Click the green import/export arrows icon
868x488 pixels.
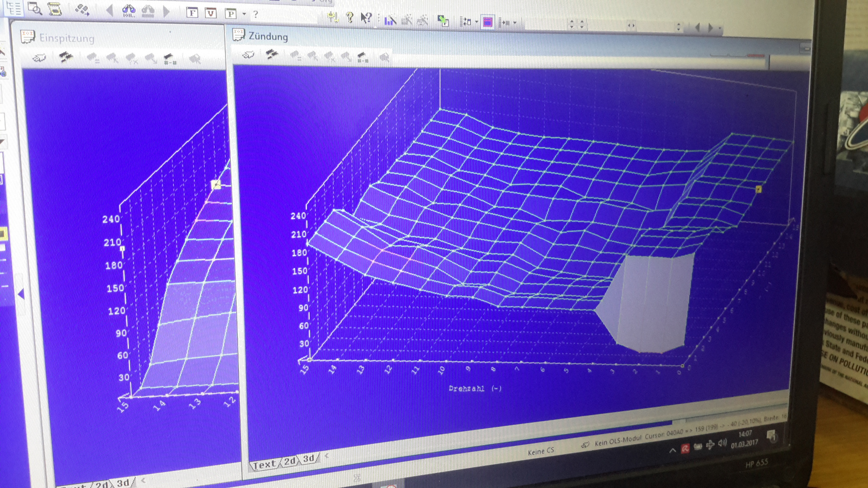click(x=443, y=21)
